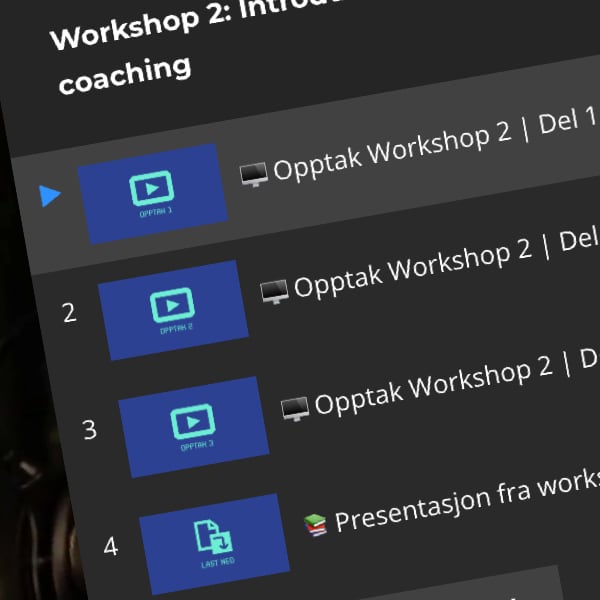
Task: Open the OPPTAK 1 video thumbnail
Action: pyautogui.click(x=153, y=194)
